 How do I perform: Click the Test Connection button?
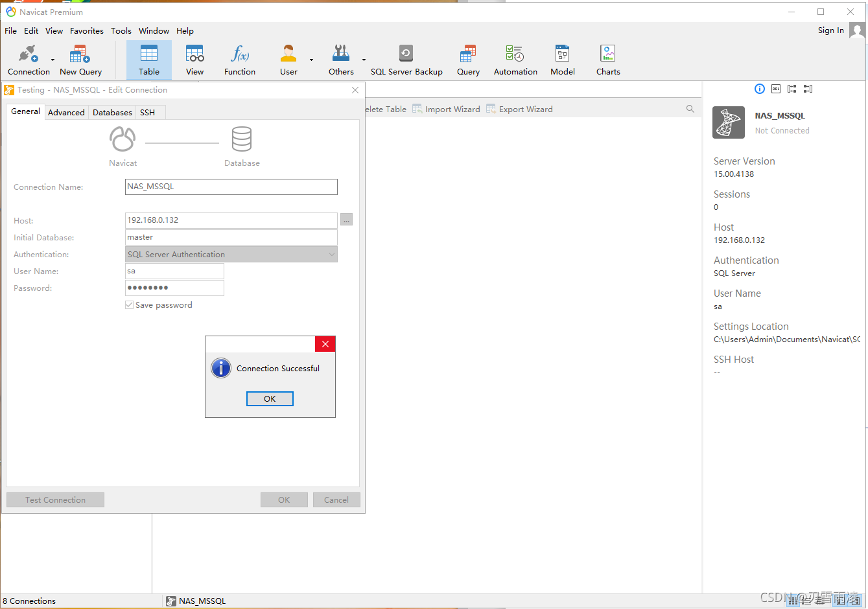55,500
